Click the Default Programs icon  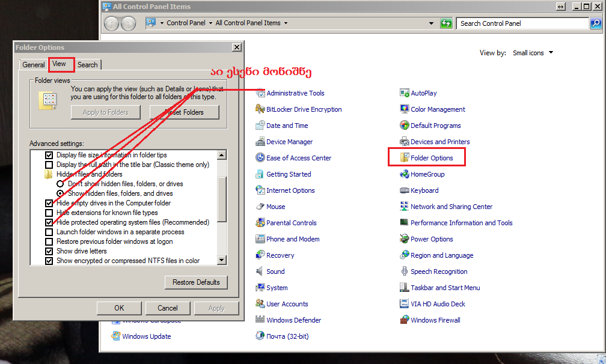[x=404, y=126]
